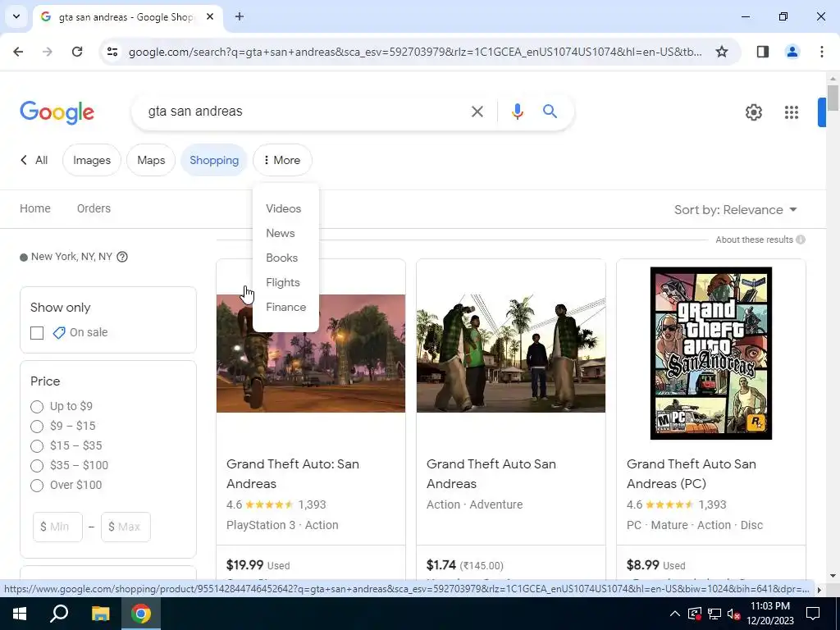Start voice search with microphone
Screen dimensions: 840x630
click(517, 112)
